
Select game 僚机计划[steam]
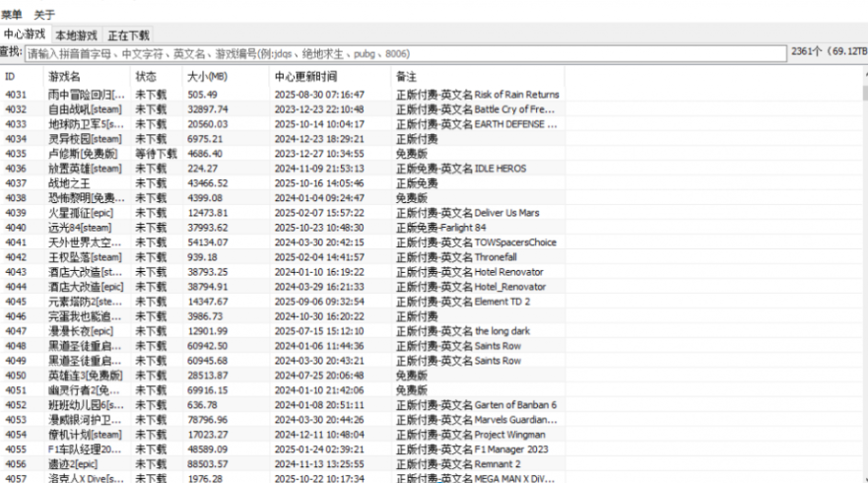[x=85, y=435]
